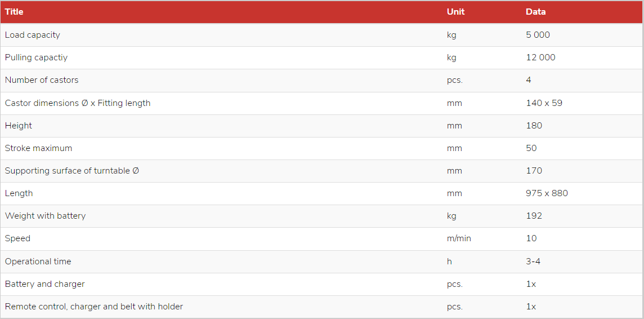Click the Stroke maximum value 50
Image resolution: width=644 pixels, height=319 pixels.
click(531, 148)
